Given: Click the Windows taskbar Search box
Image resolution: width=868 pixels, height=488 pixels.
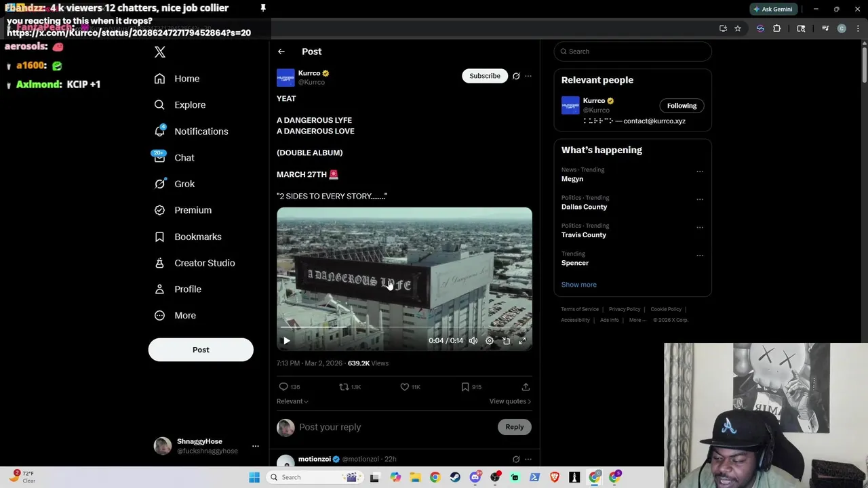Looking at the screenshot, I should [316, 477].
